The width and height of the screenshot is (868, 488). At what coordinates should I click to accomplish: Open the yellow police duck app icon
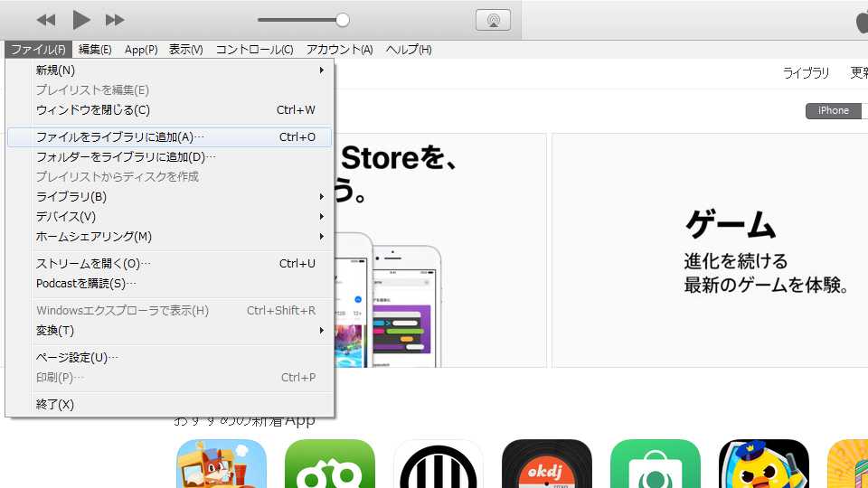(764, 464)
